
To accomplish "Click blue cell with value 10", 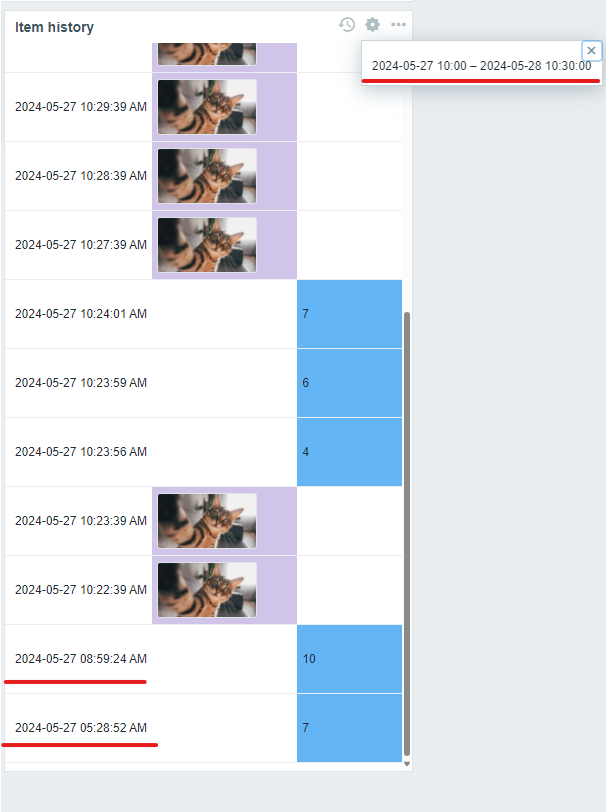I will click(350, 659).
